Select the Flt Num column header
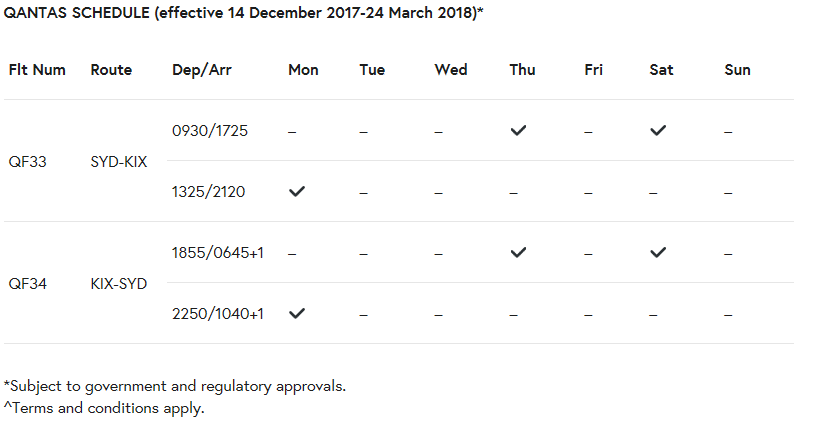This screenshot has width=816, height=425. (37, 70)
